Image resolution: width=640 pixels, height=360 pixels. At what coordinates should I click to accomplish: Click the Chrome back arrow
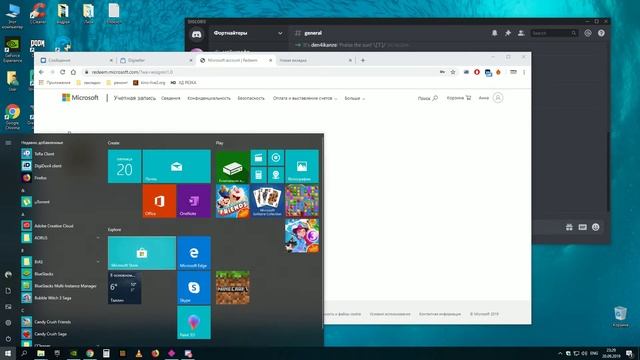click(x=41, y=72)
